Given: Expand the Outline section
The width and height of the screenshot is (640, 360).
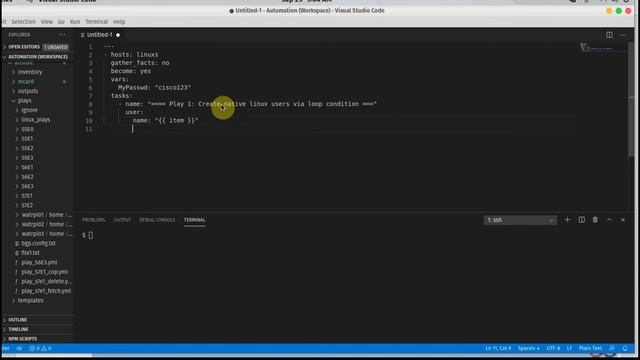Looking at the screenshot, I should tap(18, 320).
